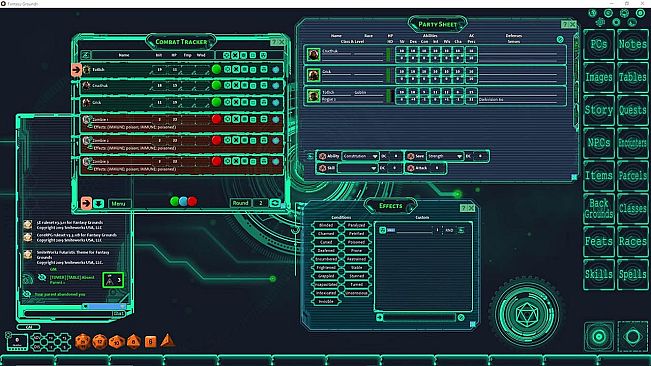Open the Skills sidebar button
This screenshot has width=651, height=366.
(x=599, y=274)
